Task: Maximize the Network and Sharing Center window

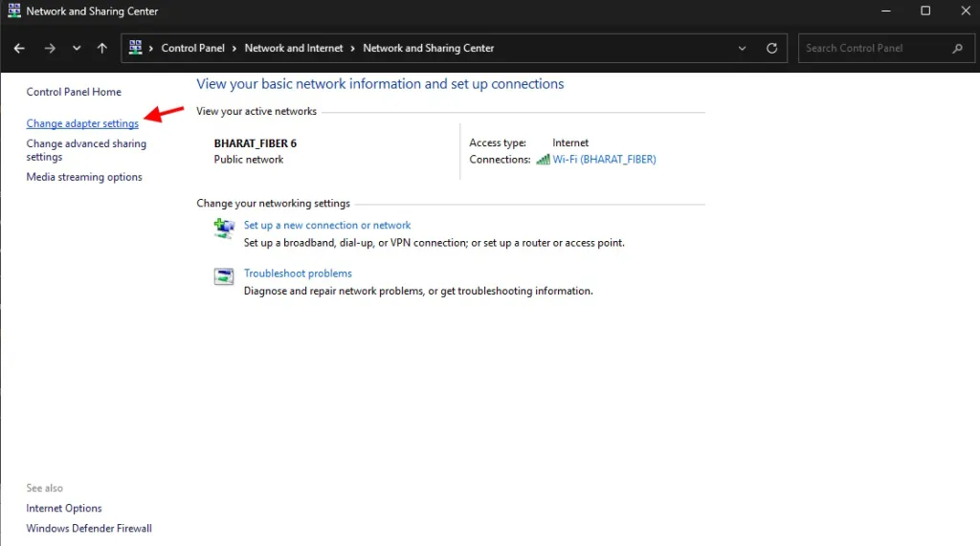Action: pyautogui.click(x=925, y=11)
